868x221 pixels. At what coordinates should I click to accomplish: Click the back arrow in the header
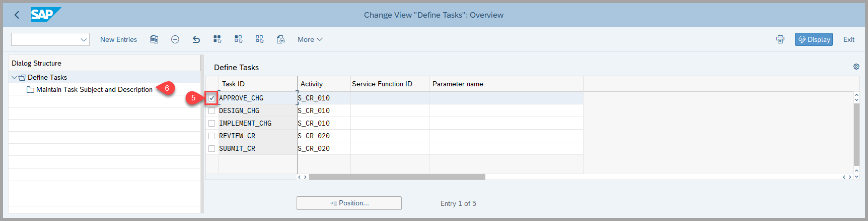[17, 15]
